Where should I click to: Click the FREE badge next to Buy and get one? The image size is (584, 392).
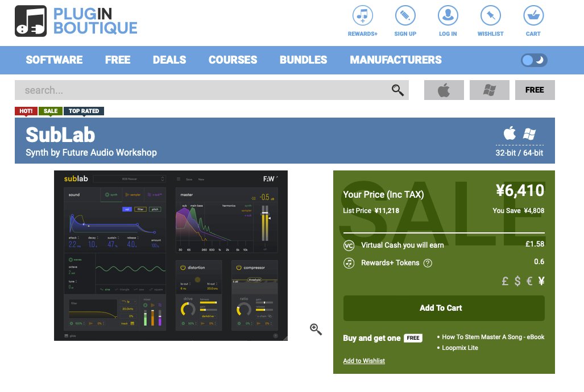(413, 338)
